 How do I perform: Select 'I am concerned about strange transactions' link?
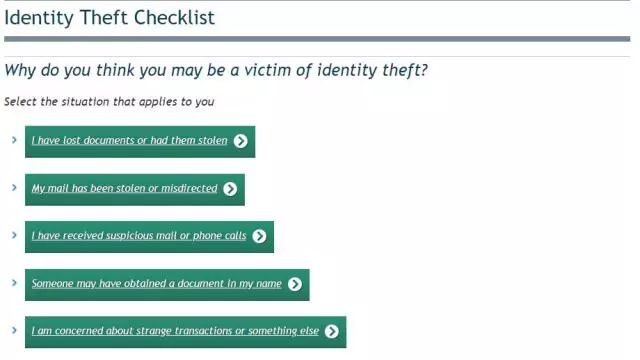tap(175, 331)
